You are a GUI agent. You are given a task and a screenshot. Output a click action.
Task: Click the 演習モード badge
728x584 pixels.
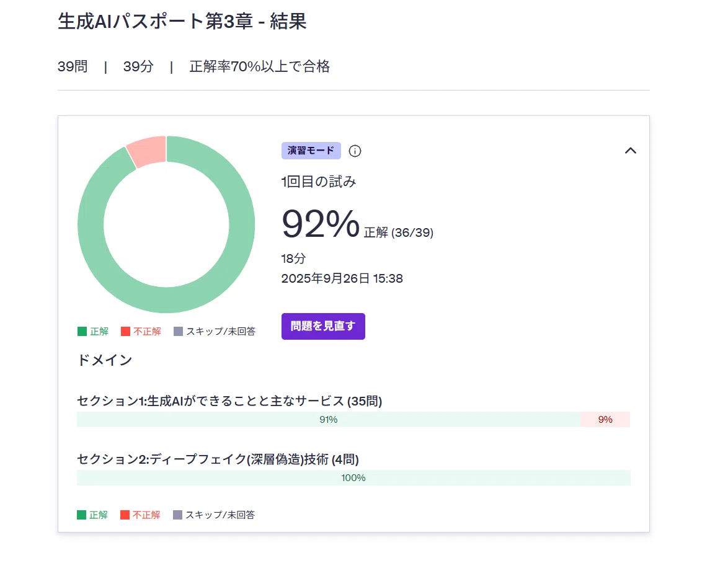pyautogui.click(x=311, y=151)
